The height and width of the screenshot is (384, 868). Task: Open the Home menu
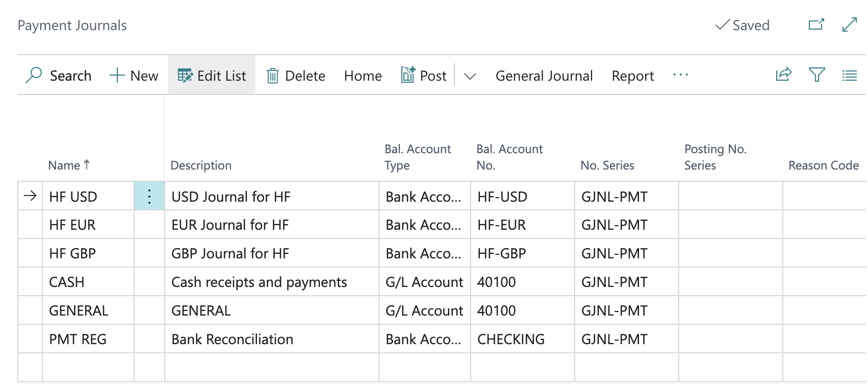pyautogui.click(x=363, y=76)
